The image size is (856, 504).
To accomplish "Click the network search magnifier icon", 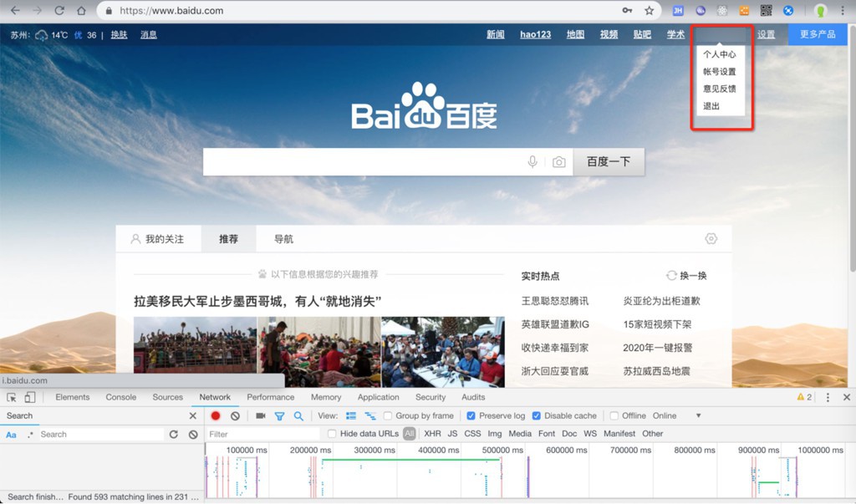I will coord(298,415).
